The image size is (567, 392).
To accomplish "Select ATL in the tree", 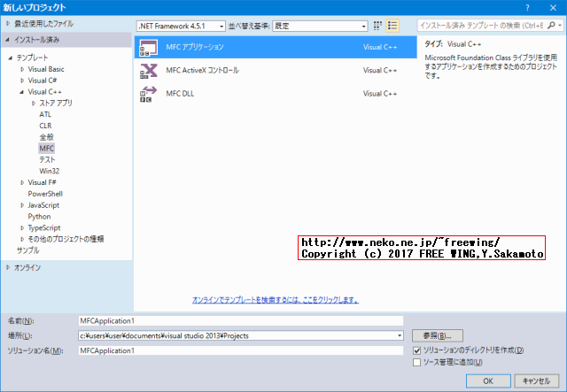I will (45, 114).
